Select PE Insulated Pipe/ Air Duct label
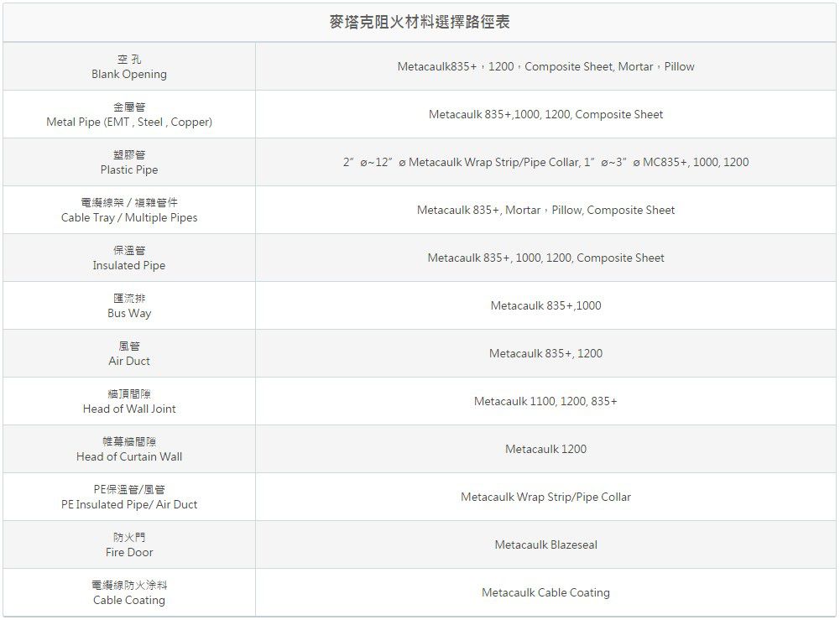840x620 pixels. coord(129,497)
